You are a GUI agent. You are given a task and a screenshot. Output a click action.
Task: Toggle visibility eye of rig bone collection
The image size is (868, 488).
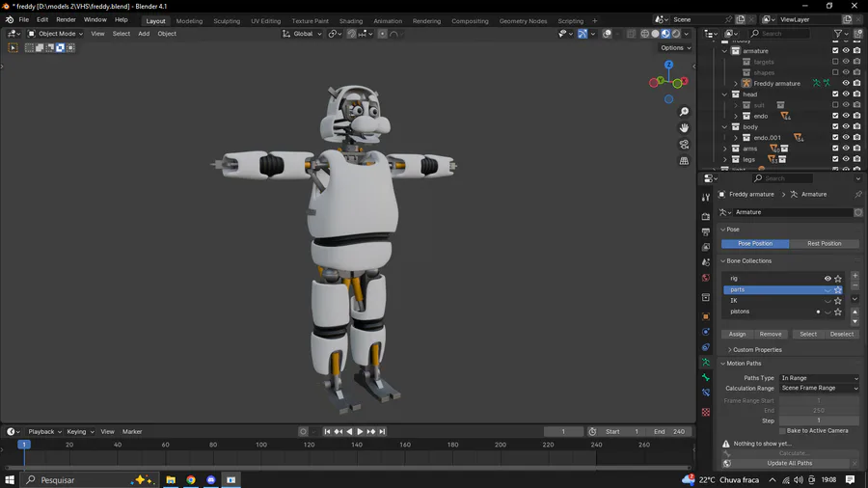point(827,279)
